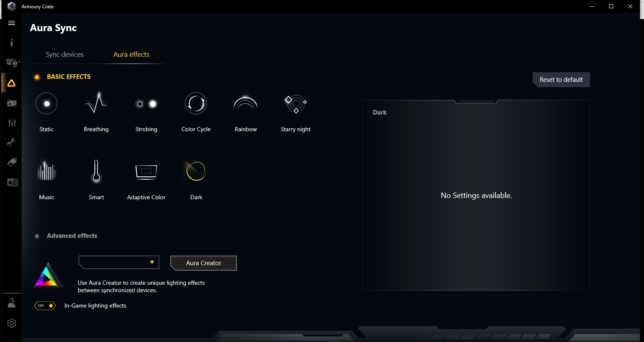Click the 'No Settings available.' message

[476, 195]
